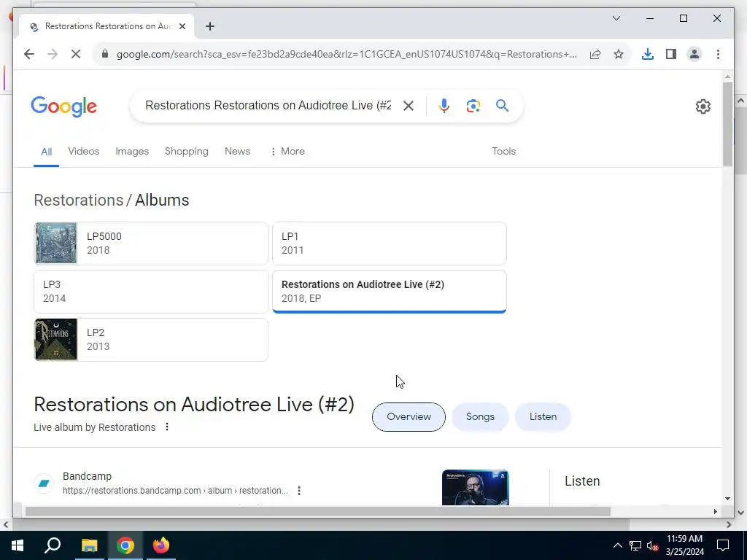Screen dimensions: 747x560
Task: Open the Audiotree live video thumbnail
Action: pyautogui.click(x=475, y=488)
